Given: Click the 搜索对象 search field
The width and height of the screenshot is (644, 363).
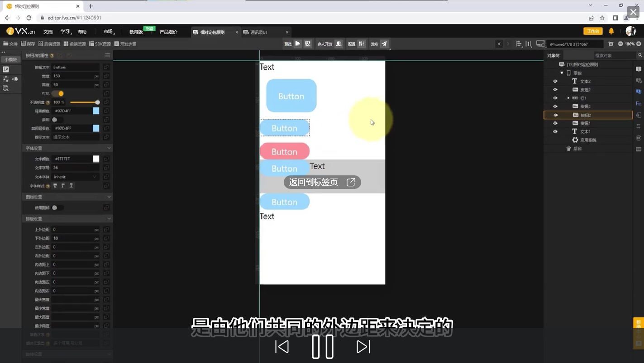Looking at the screenshot, I should click(x=615, y=55).
